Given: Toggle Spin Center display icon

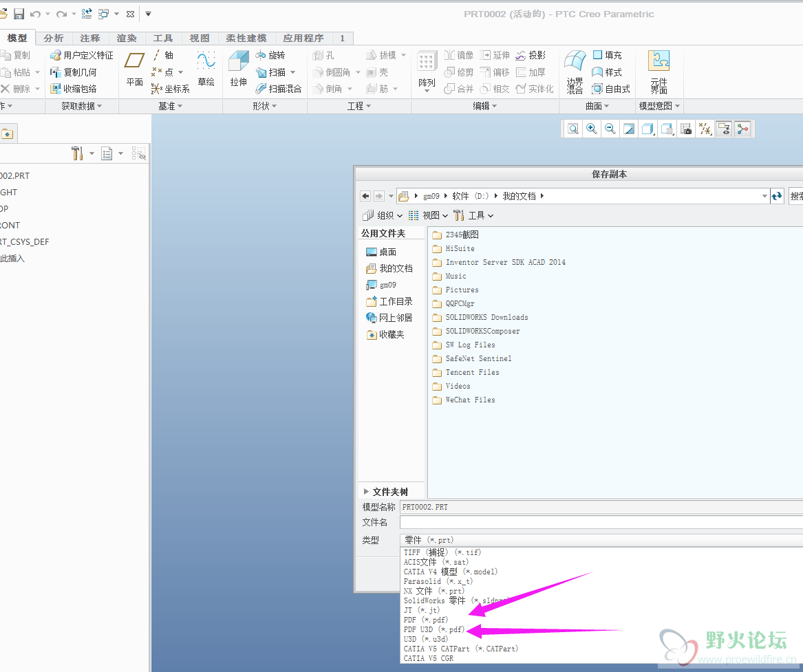Looking at the screenshot, I should tap(742, 129).
